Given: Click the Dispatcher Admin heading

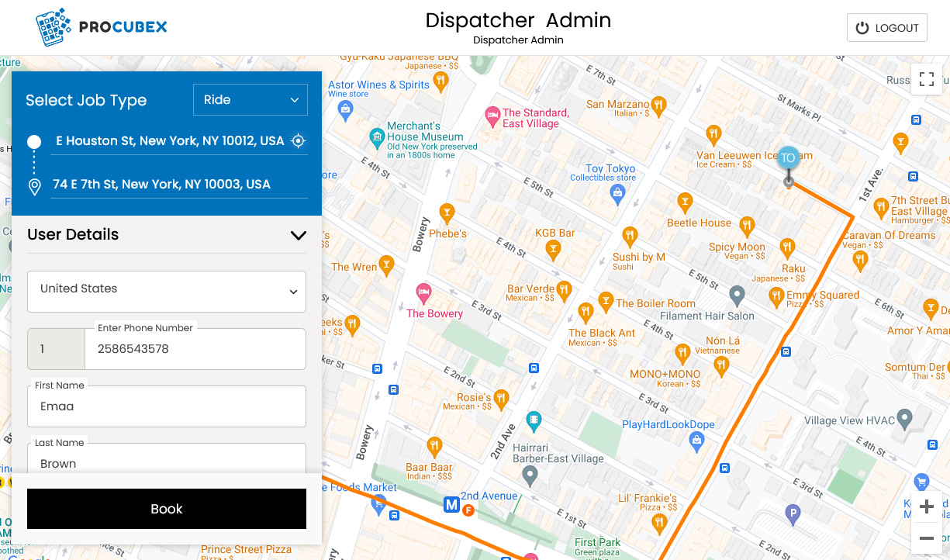Looking at the screenshot, I should click(x=518, y=21).
